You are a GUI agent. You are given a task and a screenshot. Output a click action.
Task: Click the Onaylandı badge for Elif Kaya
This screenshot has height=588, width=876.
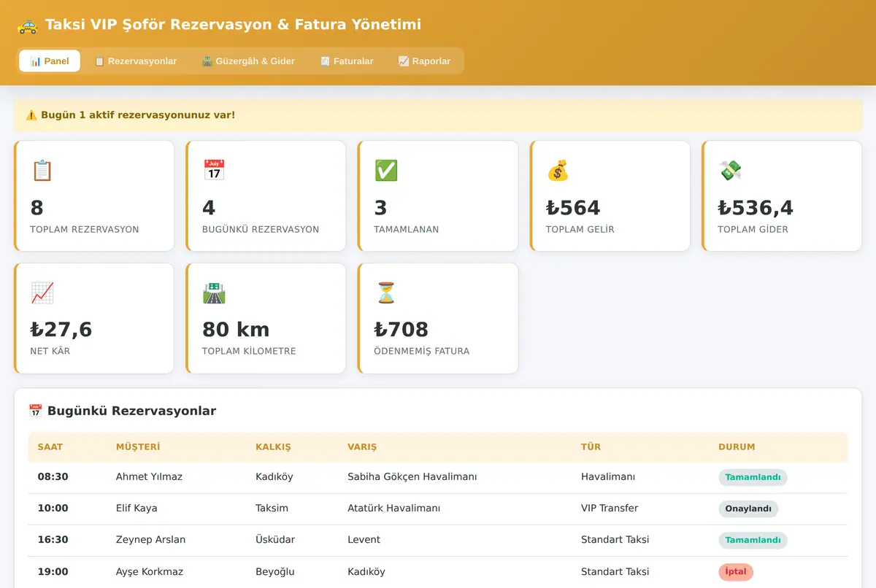pyautogui.click(x=748, y=509)
